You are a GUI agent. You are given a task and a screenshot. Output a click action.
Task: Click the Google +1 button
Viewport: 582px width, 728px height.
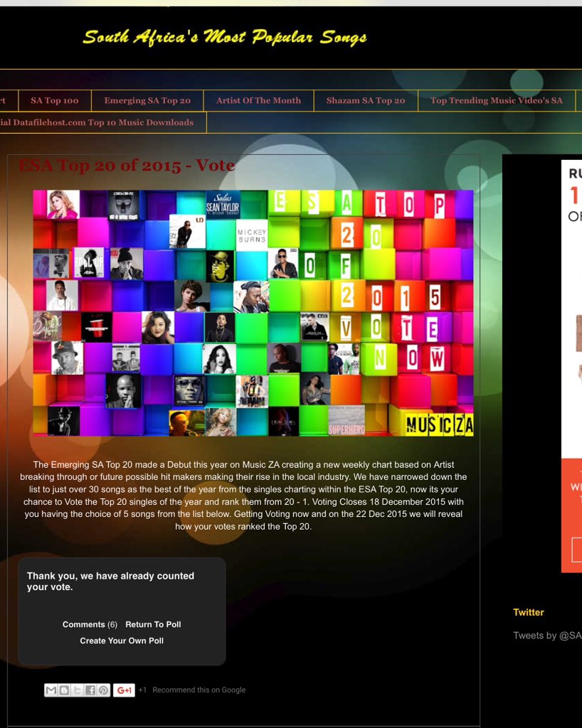124,690
